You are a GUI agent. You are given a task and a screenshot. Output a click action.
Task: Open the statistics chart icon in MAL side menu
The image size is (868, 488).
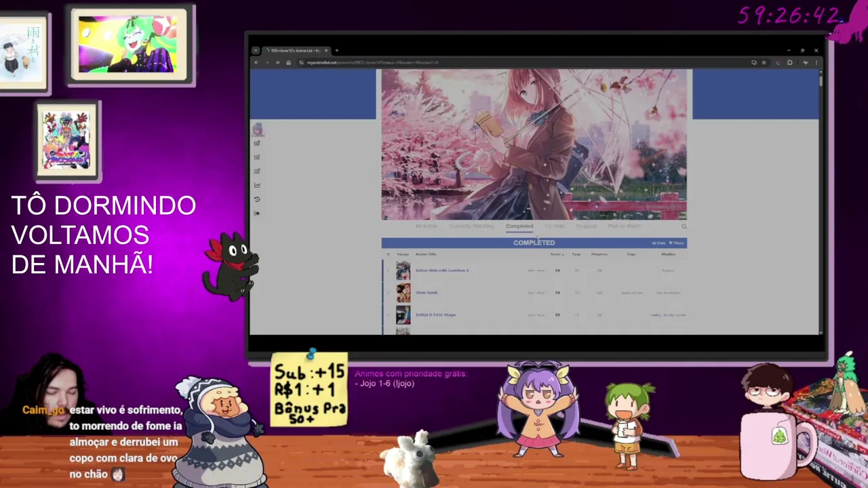pos(257,185)
